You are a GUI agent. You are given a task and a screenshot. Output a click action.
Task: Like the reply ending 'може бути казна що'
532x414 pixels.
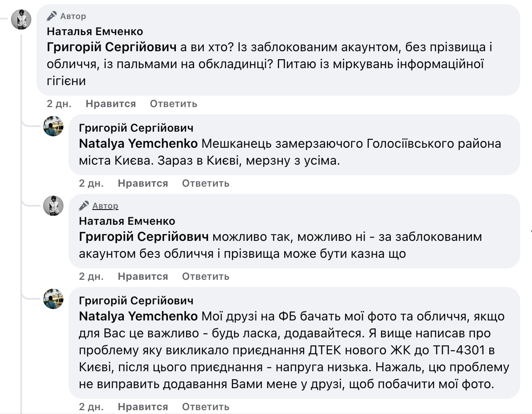click(143, 276)
